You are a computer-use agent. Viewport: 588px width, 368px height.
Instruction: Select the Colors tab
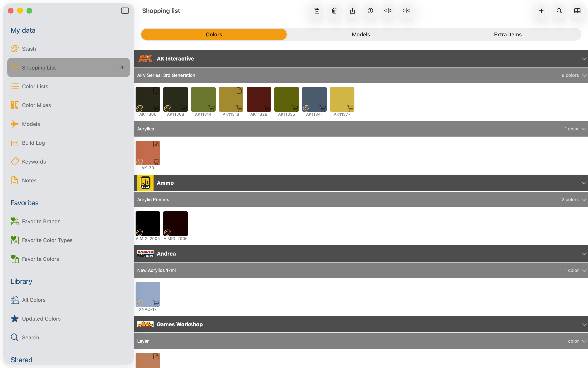point(214,34)
